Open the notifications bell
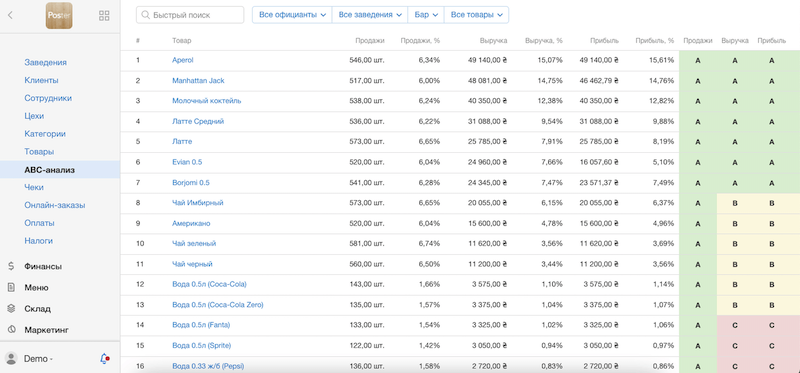The image size is (800, 373). coord(104,359)
